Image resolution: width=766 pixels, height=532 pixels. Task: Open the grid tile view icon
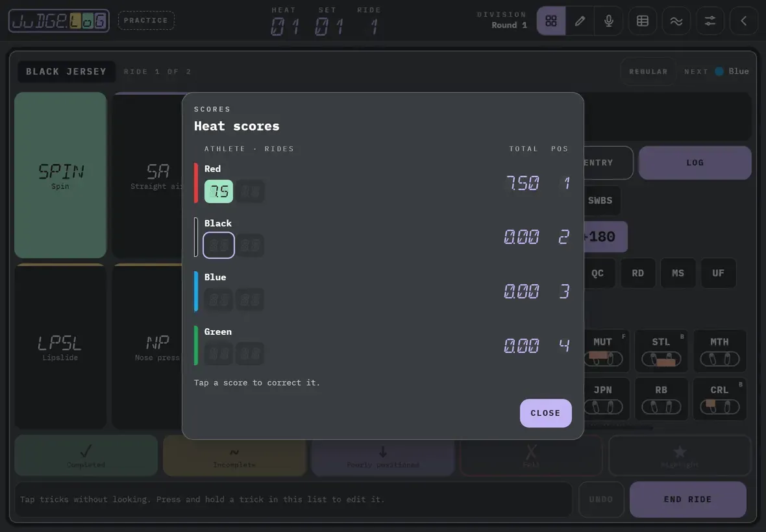pos(551,21)
